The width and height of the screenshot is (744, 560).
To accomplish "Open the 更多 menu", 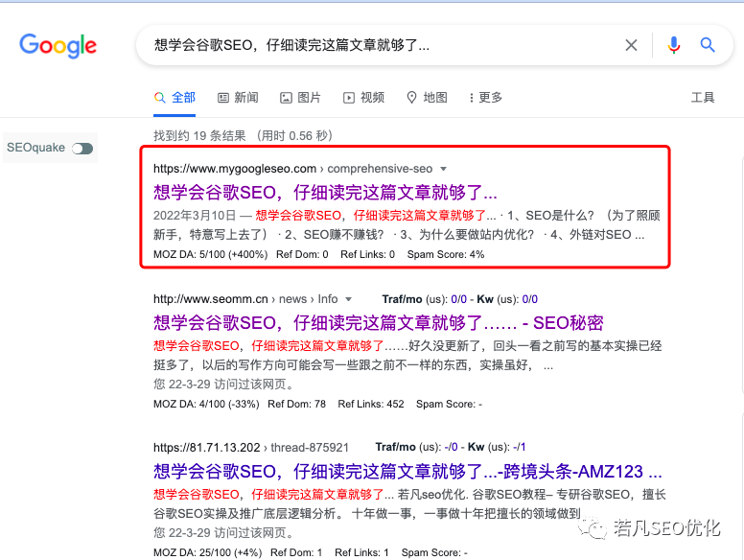I will 485,98.
